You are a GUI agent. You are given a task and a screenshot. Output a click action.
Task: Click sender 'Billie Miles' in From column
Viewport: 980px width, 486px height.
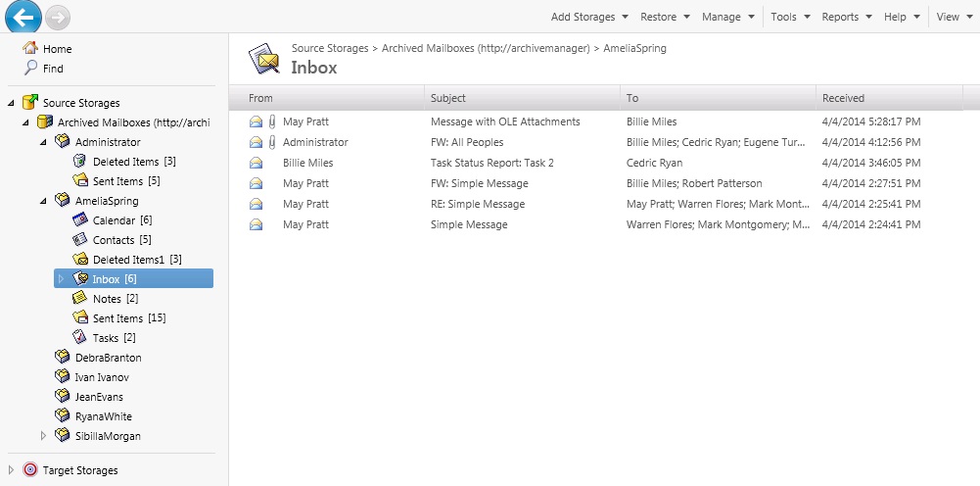(308, 163)
